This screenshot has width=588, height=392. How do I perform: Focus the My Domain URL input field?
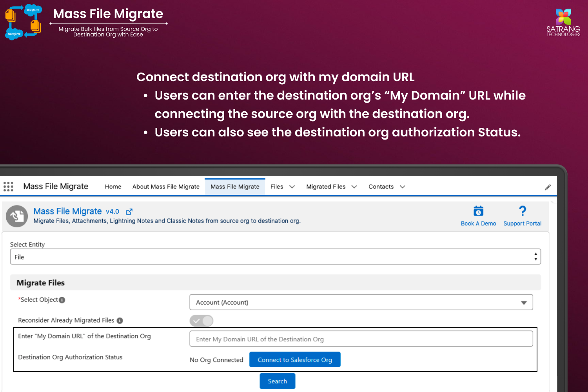361,339
